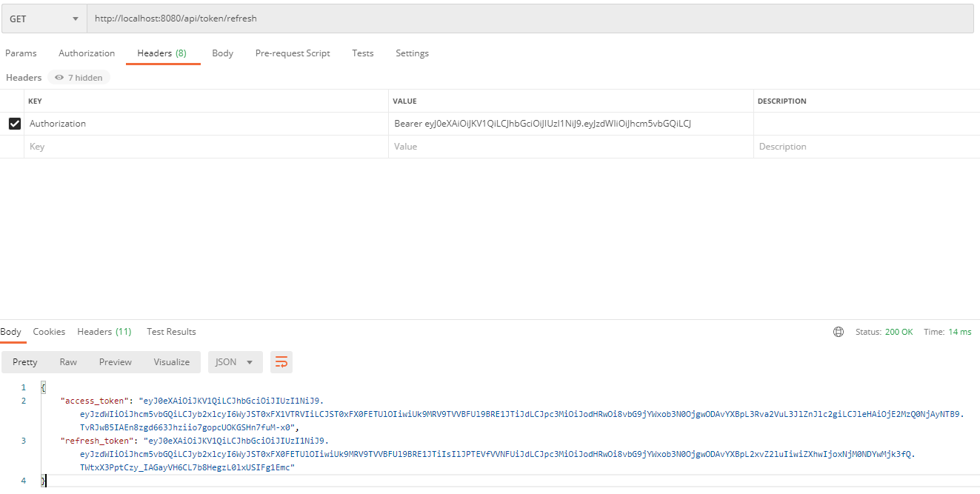Show the 7 hidden headers
Viewport: 980px width, 494px height.
coord(79,77)
